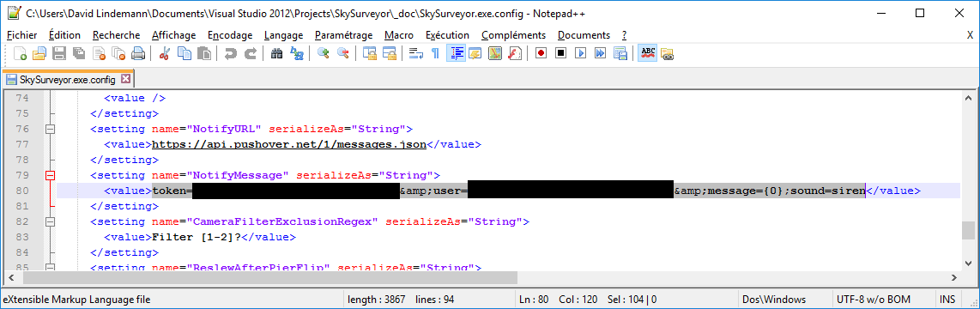Open the Compléments menu
This screenshot has height=309, width=980.
[x=514, y=35]
